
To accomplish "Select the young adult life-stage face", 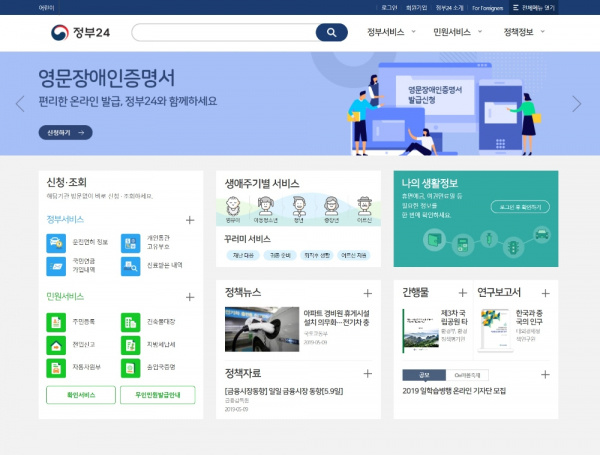I will [x=299, y=207].
